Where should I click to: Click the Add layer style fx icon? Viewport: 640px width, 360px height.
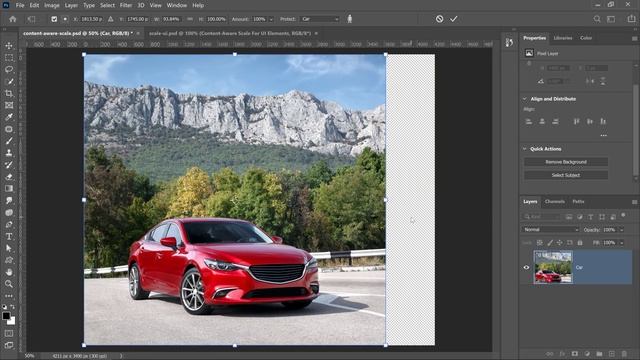tap(562, 353)
